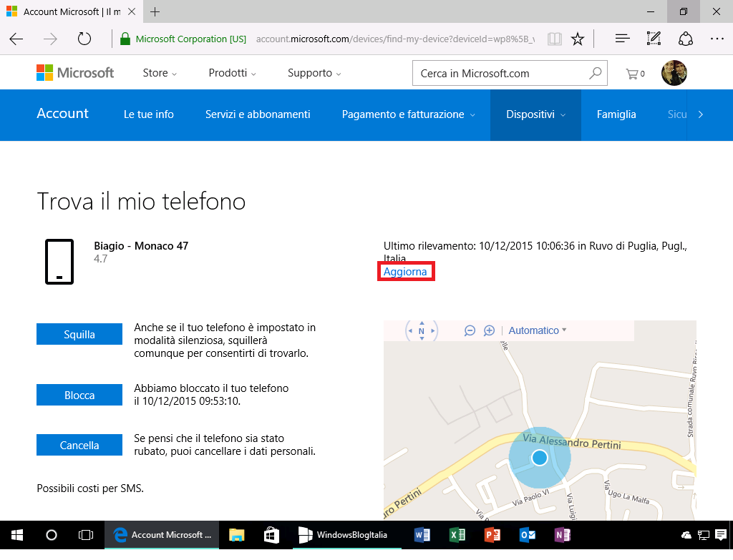Click the Blocca button
Image resolution: width=733 pixels, height=560 pixels.
pyautogui.click(x=79, y=395)
